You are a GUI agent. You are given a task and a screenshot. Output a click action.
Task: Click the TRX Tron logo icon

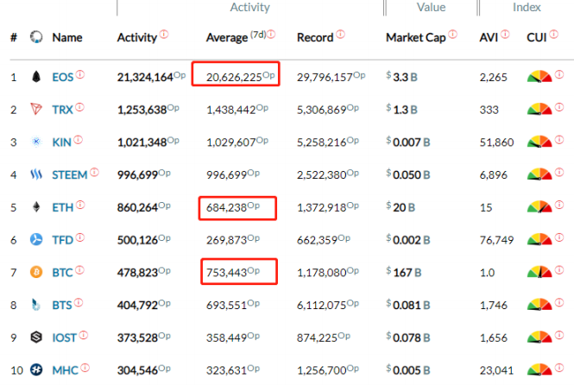(x=36, y=109)
